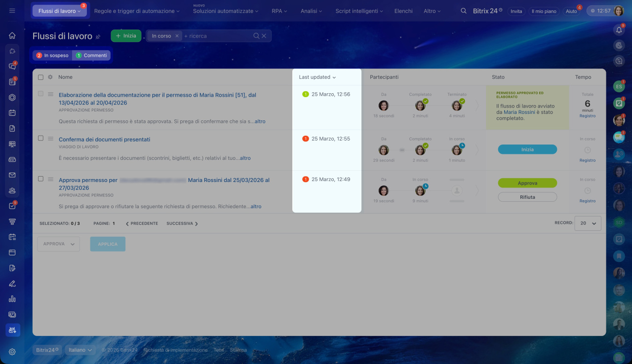Click the settings gear in left sidebar
The image size is (632, 364).
tap(12, 352)
